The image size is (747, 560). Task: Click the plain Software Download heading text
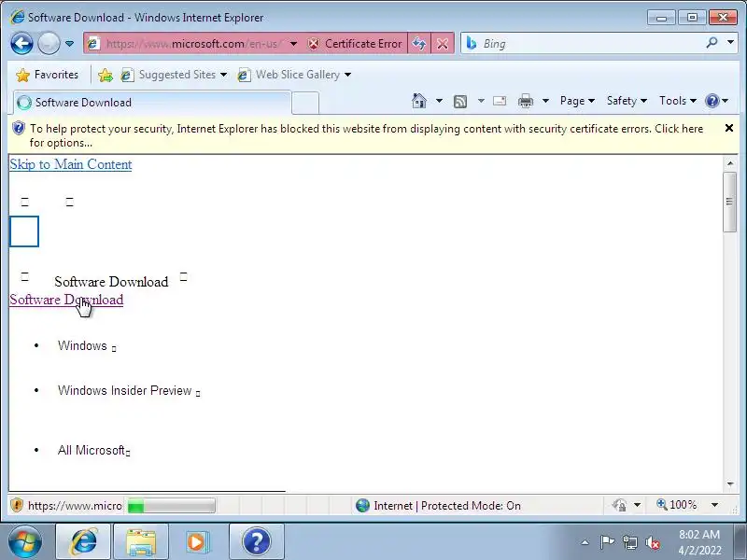tap(111, 282)
